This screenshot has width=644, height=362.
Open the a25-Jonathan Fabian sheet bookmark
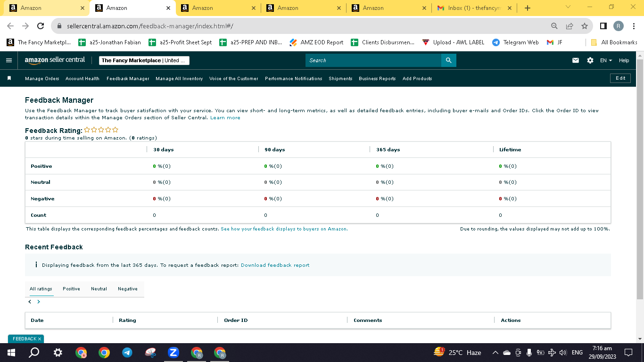[x=109, y=42]
